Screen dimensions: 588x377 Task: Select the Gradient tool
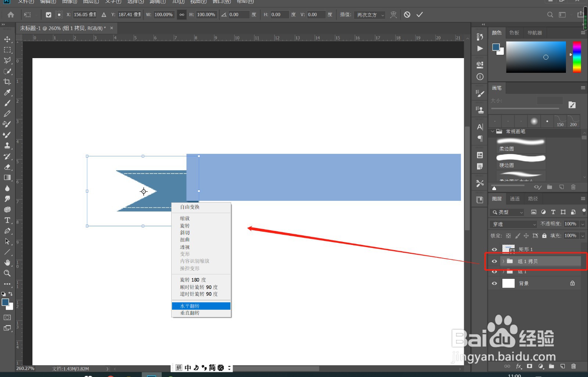tap(7, 177)
